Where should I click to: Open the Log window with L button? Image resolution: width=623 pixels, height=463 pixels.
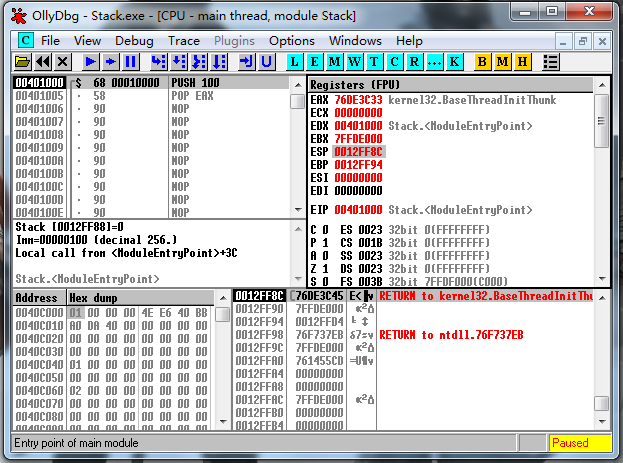pyautogui.click(x=294, y=62)
